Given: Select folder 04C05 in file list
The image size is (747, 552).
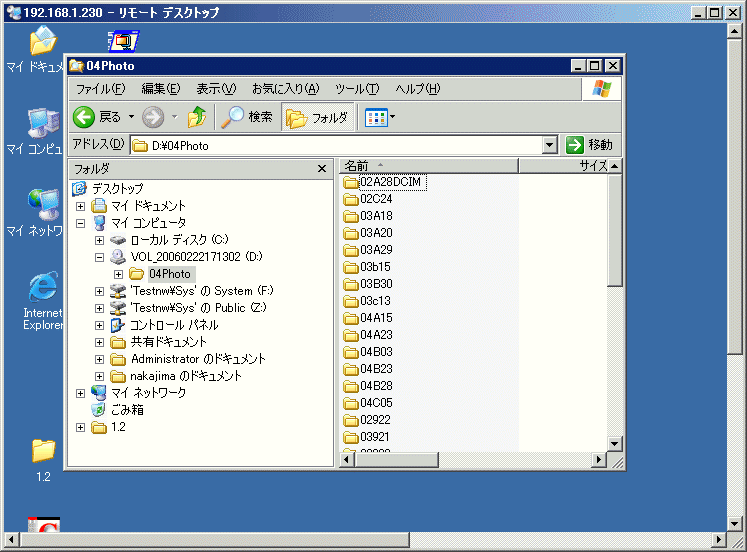Looking at the screenshot, I should pyautogui.click(x=376, y=403).
